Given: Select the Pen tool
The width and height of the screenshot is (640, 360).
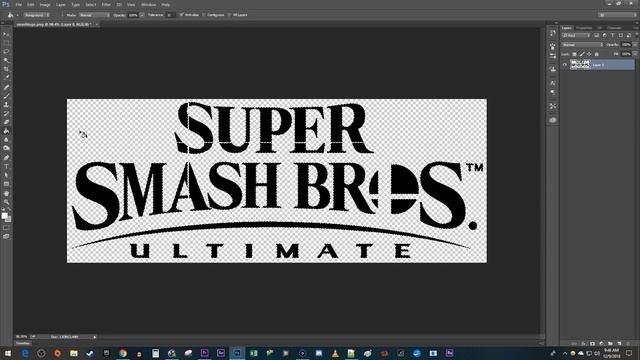Looking at the screenshot, I should coord(6,157).
